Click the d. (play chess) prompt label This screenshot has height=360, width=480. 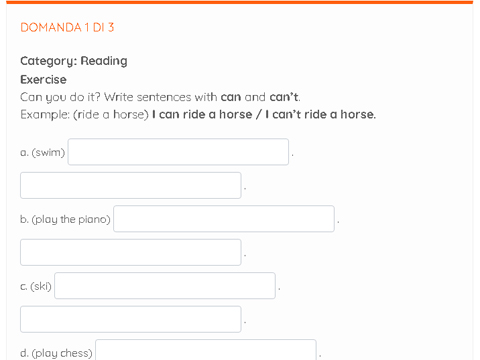[x=56, y=353]
